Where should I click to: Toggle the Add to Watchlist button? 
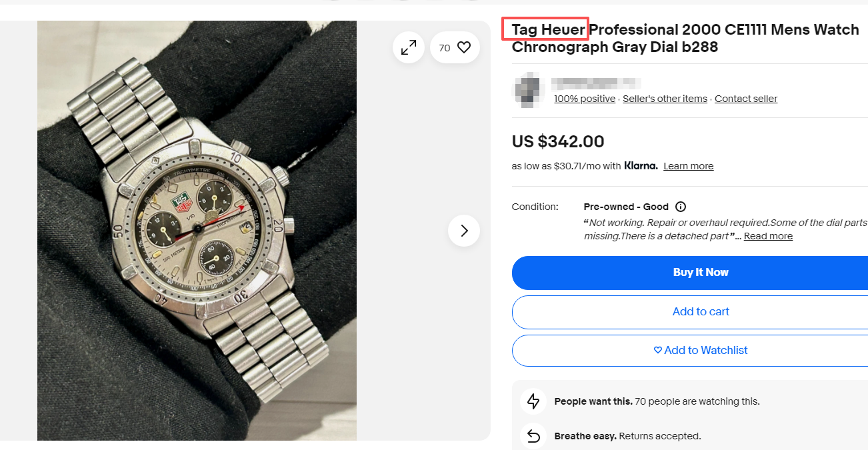[x=701, y=350]
